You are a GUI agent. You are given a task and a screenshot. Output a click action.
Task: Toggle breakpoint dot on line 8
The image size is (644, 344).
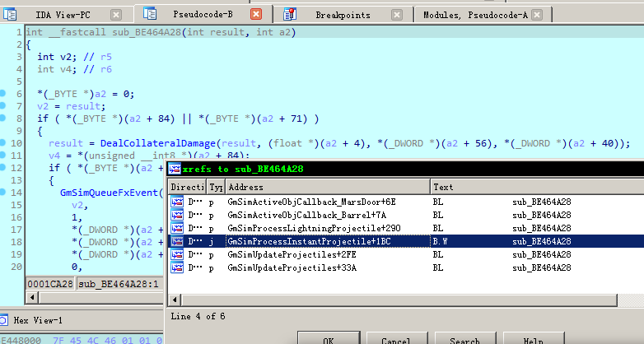click(2, 118)
